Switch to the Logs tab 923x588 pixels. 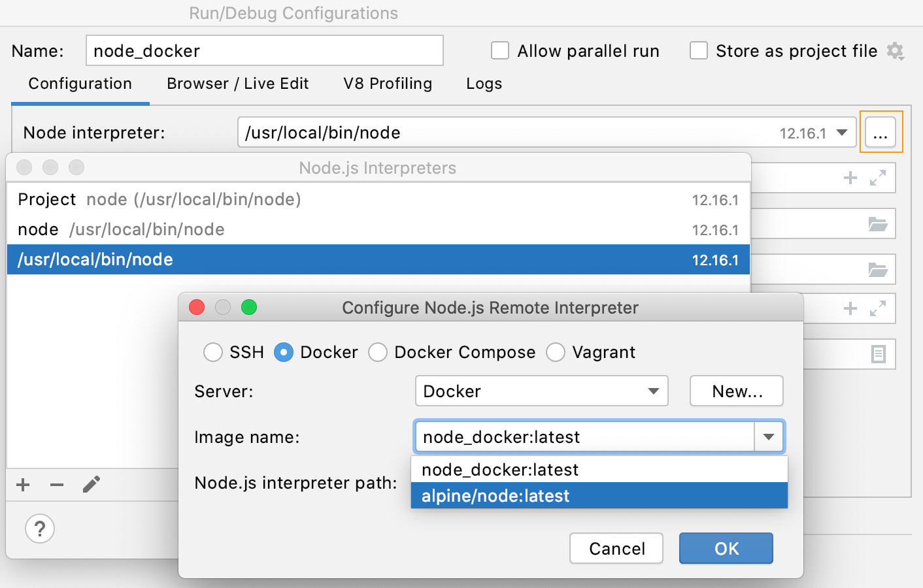(484, 84)
